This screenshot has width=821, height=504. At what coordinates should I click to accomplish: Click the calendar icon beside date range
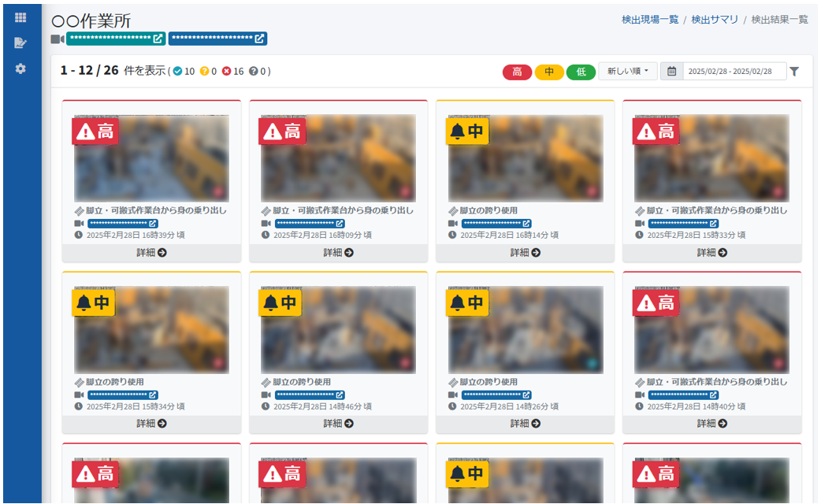(x=672, y=71)
